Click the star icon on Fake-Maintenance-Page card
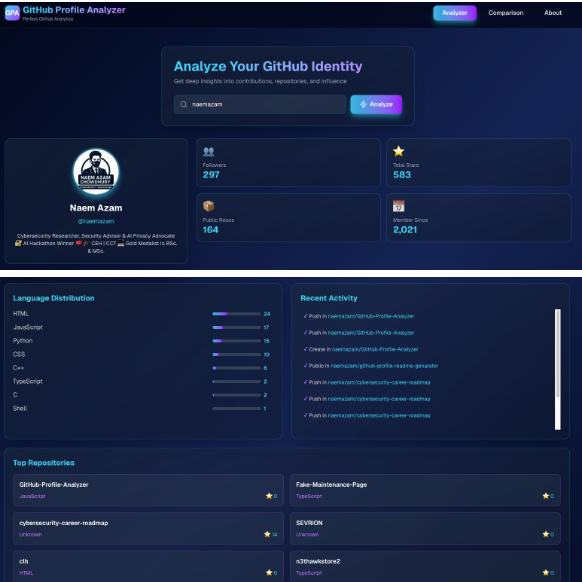The height and width of the screenshot is (582, 582). coord(545,496)
